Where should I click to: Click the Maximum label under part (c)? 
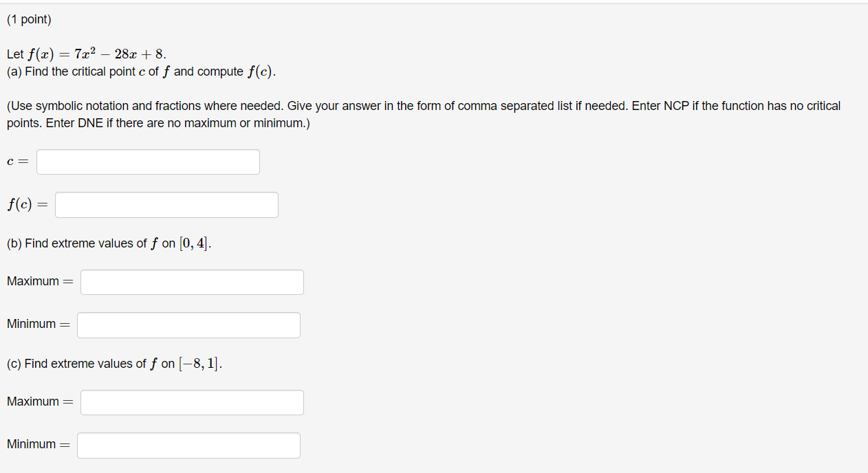pos(39,401)
